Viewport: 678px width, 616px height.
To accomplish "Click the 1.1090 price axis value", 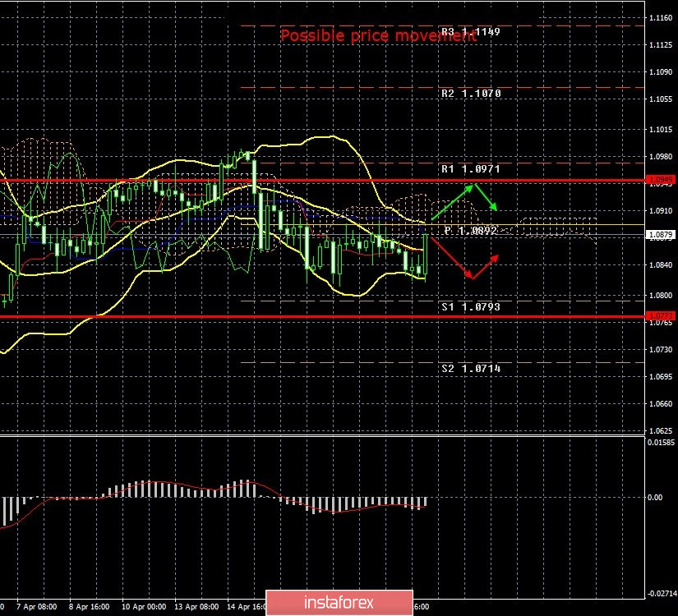I will pyautogui.click(x=661, y=72).
